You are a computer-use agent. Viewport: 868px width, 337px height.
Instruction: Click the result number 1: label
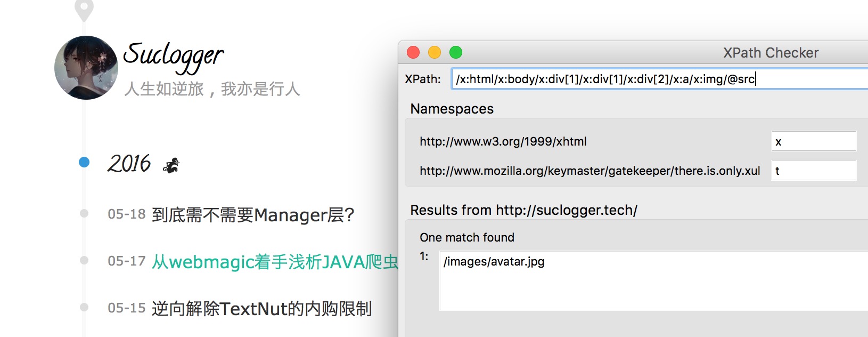click(424, 256)
